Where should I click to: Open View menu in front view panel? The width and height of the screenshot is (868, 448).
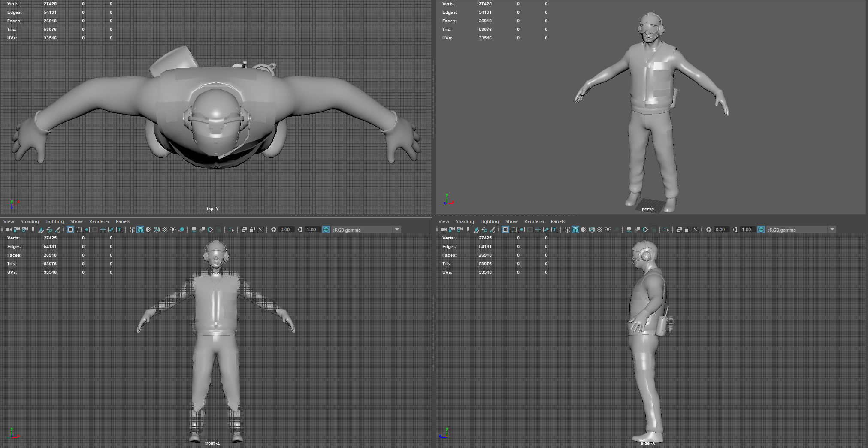(x=9, y=221)
